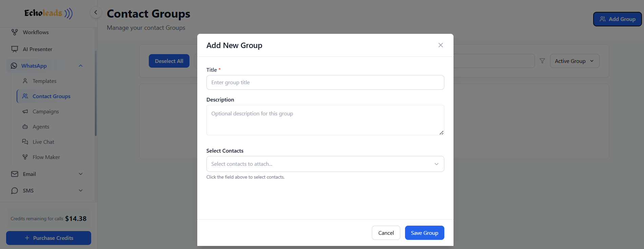Click the group title input field

point(325,82)
